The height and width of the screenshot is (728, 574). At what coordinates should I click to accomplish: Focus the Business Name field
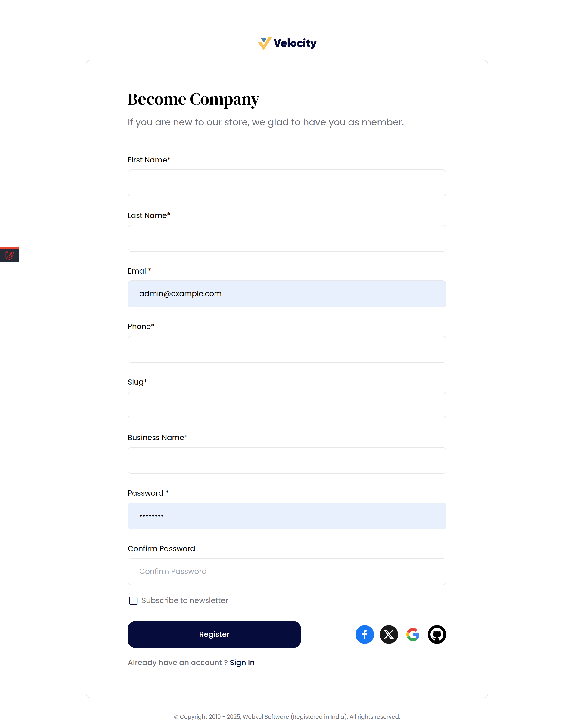(x=287, y=460)
